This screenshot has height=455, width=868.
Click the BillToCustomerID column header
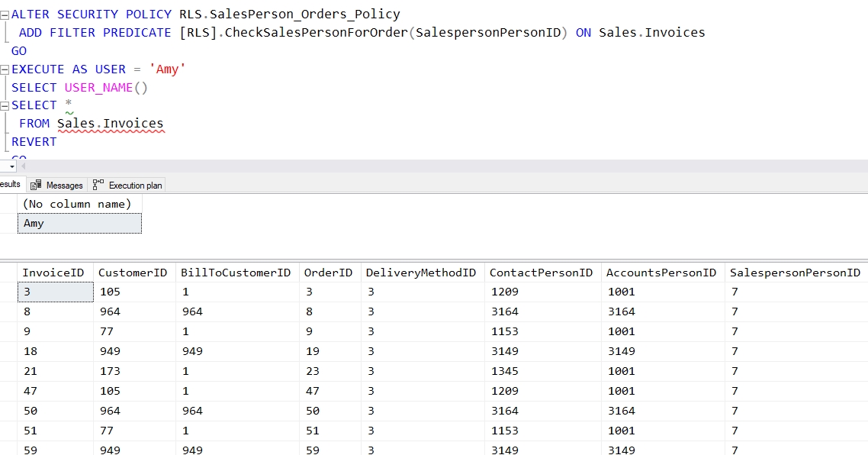pos(238,273)
